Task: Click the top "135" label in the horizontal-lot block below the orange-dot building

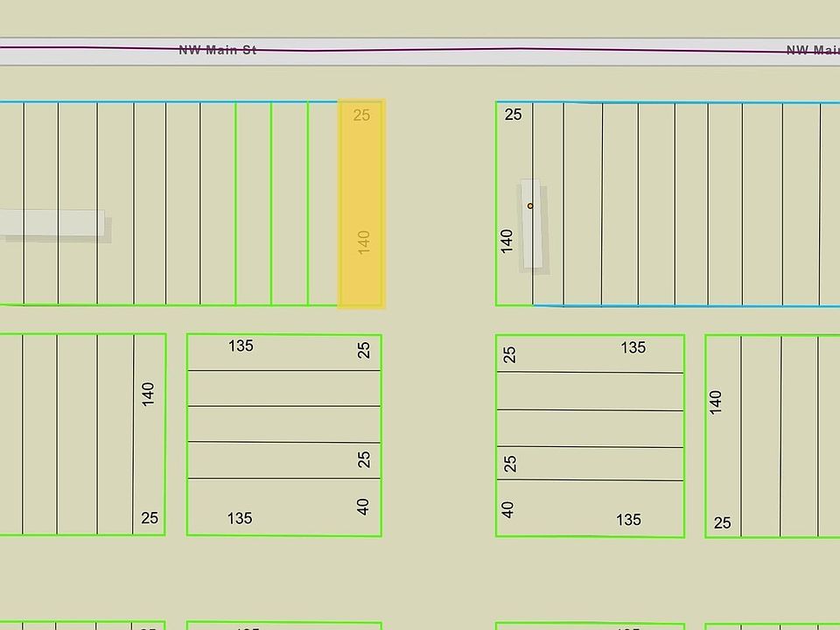Action: click(x=633, y=347)
